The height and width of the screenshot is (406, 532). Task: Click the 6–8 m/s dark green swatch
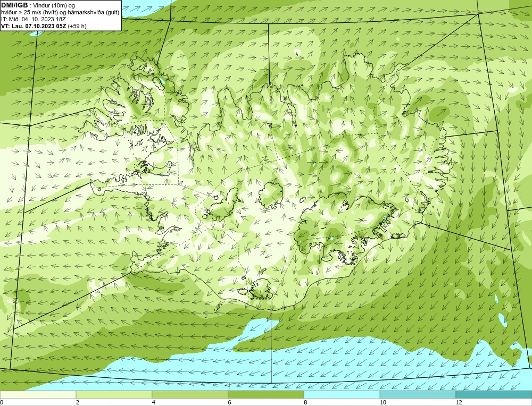point(266,395)
